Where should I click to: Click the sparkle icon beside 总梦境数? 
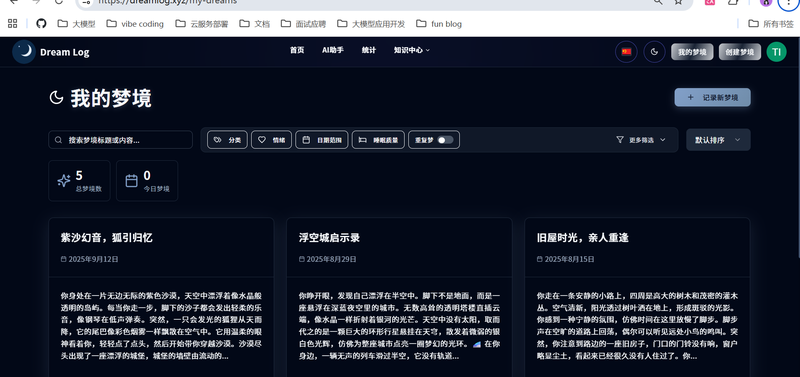coord(64,181)
